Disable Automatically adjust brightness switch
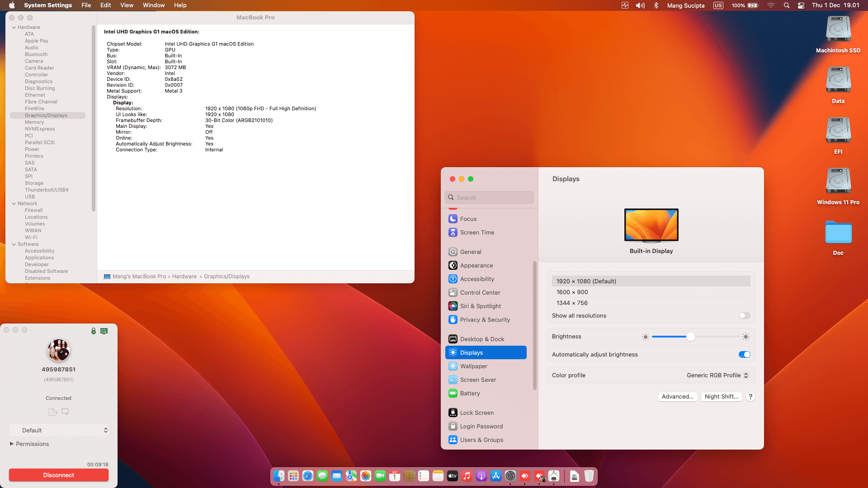The width and height of the screenshot is (868, 488). [744, 355]
